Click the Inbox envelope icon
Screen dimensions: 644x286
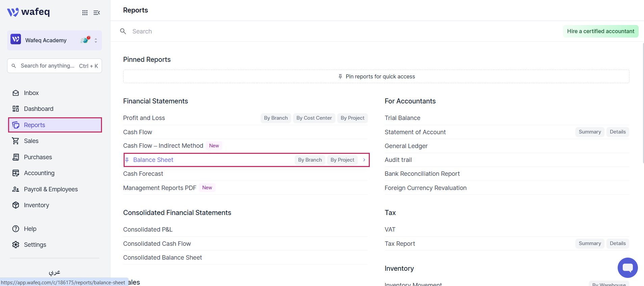pos(16,93)
